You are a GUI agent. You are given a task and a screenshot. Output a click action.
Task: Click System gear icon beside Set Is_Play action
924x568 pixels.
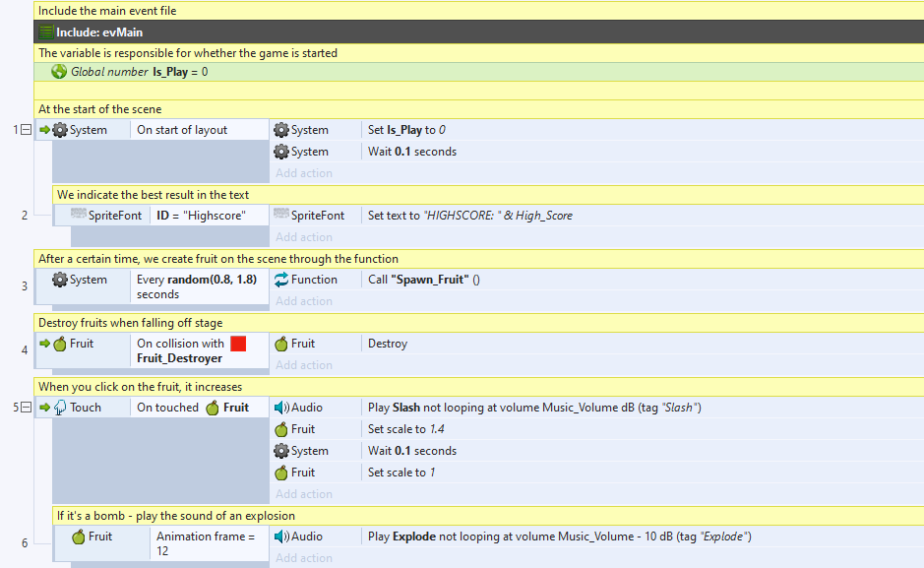[281, 130]
